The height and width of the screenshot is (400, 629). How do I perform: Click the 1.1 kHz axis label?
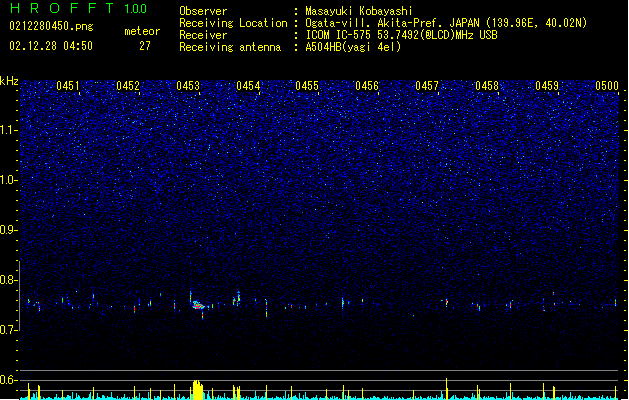[9, 130]
